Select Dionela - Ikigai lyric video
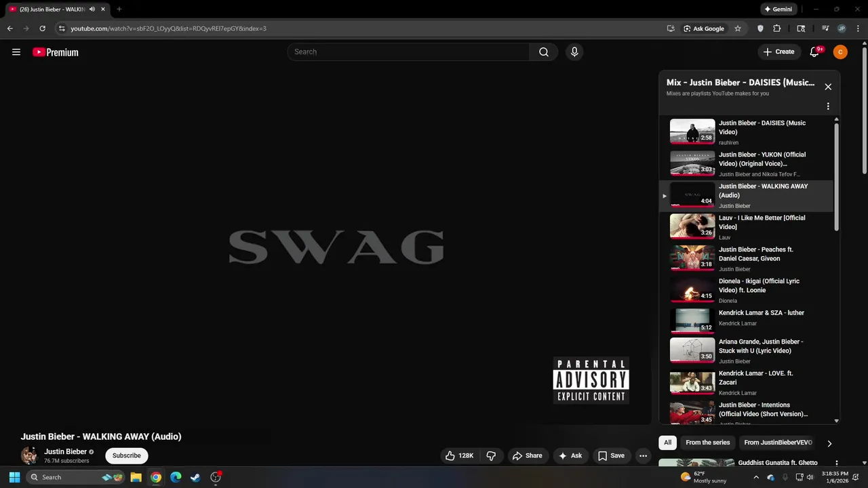Screen dimensions: 868x488 click(x=746, y=290)
